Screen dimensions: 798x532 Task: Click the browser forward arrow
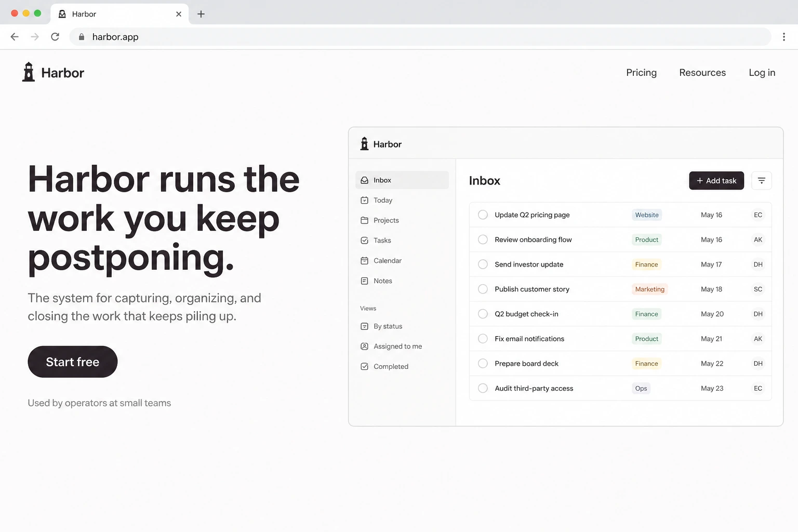(35, 37)
